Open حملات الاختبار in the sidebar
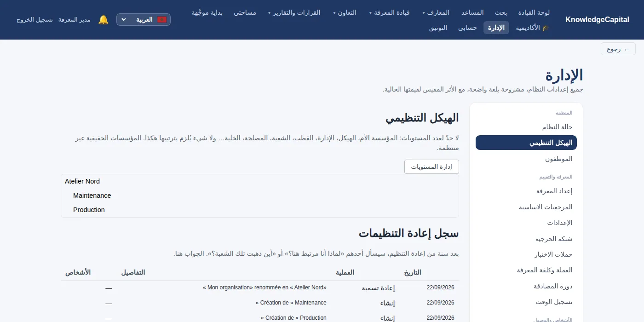The image size is (644, 322). pyautogui.click(x=526, y=254)
